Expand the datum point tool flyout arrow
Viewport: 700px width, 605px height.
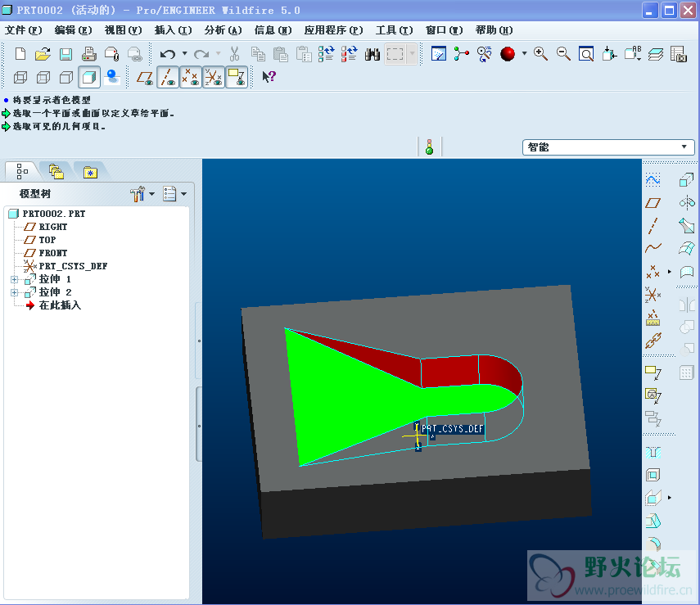(x=669, y=272)
